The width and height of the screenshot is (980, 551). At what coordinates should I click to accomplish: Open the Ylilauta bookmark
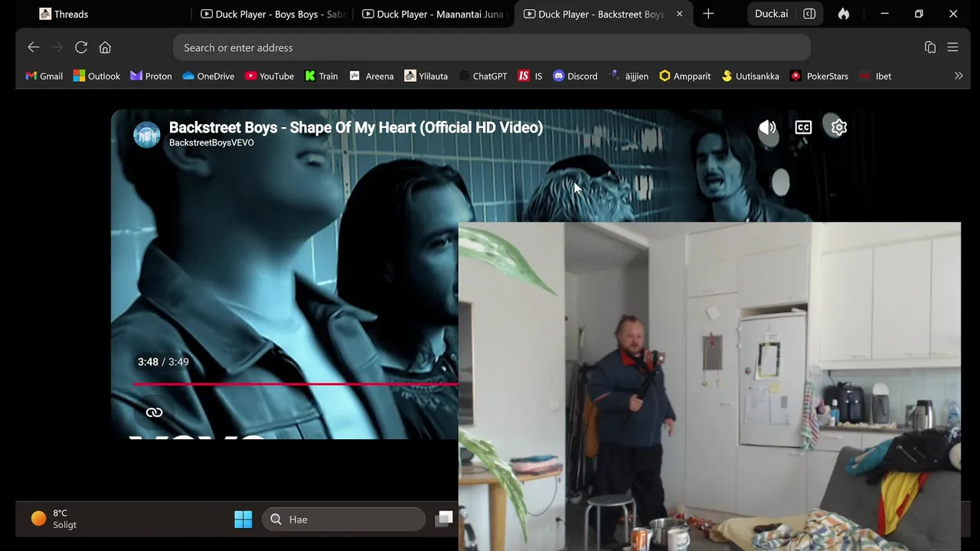426,76
